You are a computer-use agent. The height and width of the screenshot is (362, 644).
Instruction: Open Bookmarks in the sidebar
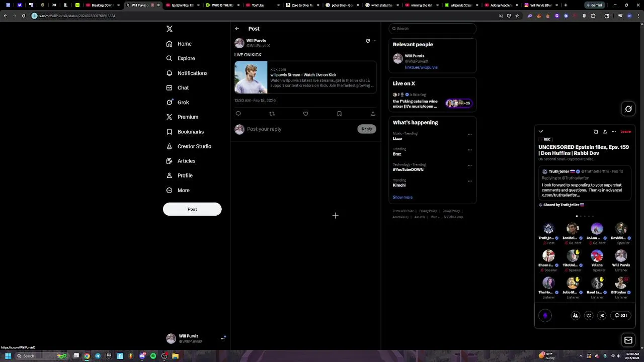pyautogui.click(x=185, y=132)
